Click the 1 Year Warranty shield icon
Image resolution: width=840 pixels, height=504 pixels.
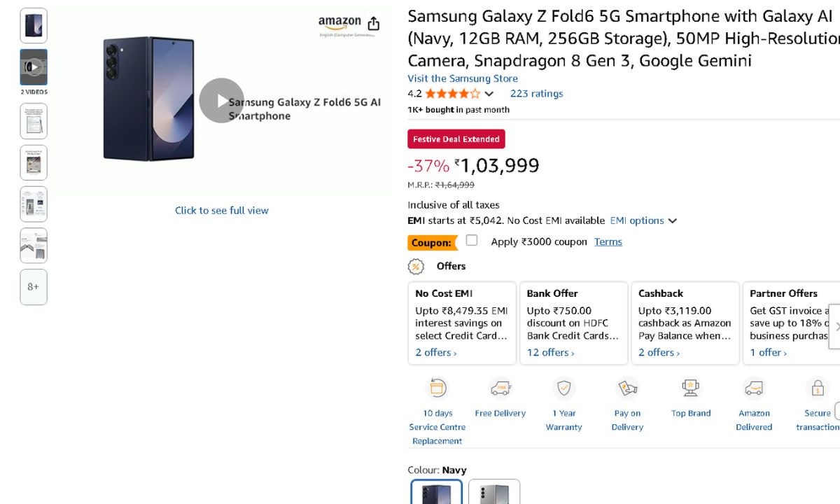click(x=563, y=388)
